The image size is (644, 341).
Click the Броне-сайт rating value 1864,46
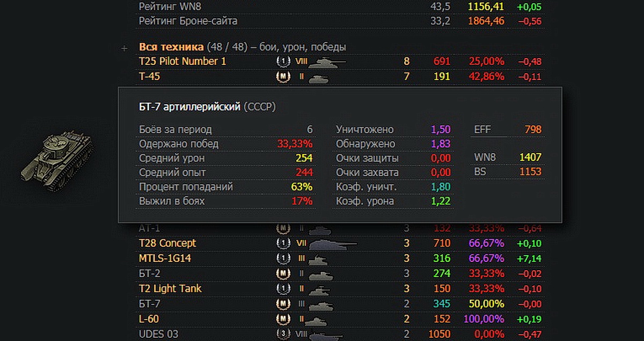(486, 21)
